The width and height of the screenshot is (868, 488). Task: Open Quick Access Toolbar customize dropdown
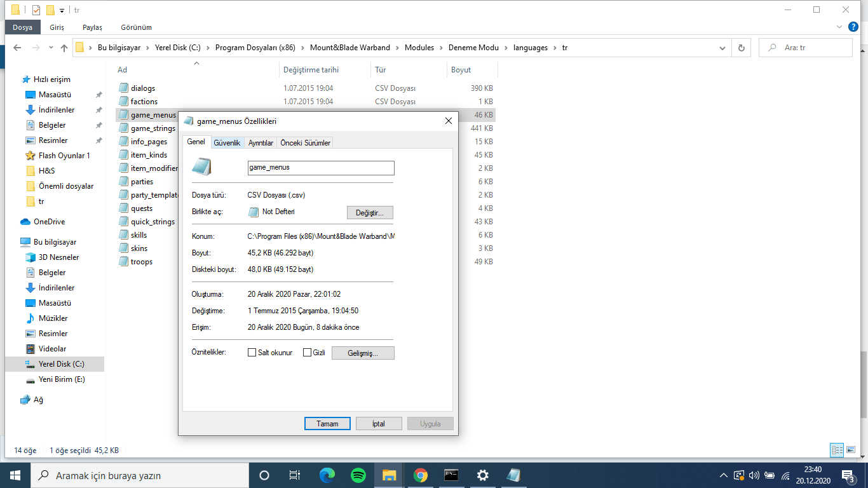[62, 10]
